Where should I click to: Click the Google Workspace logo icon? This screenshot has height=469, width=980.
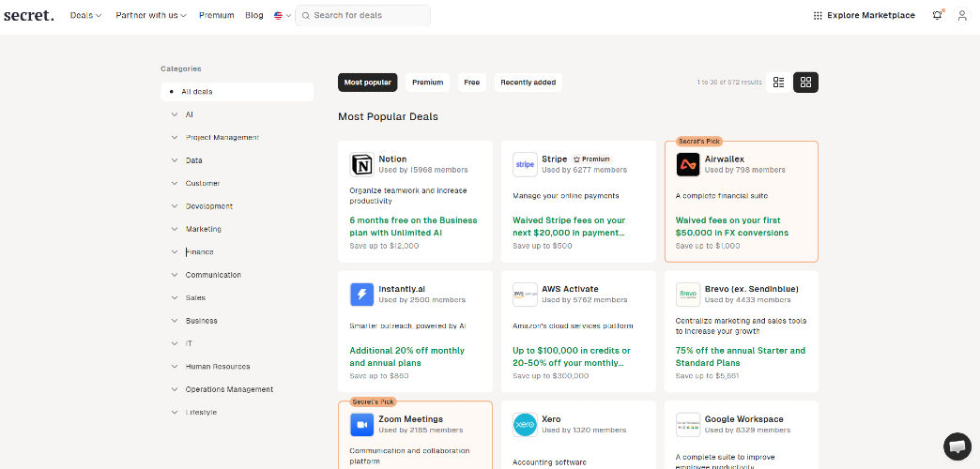click(688, 425)
